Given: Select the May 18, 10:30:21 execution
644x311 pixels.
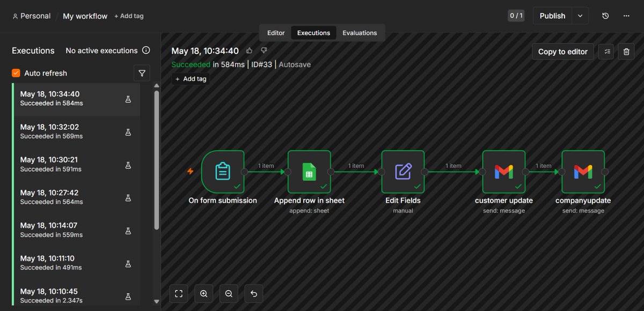Looking at the screenshot, I should coord(76,165).
